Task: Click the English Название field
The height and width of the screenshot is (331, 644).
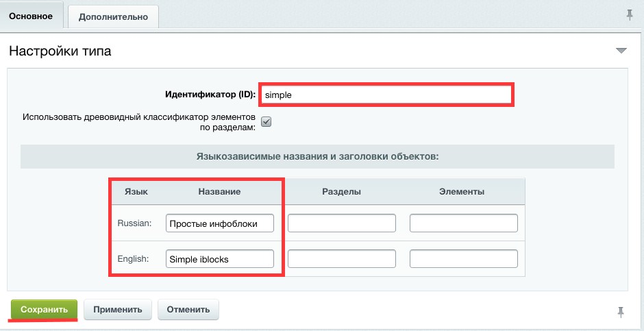Action: (x=219, y=258)
